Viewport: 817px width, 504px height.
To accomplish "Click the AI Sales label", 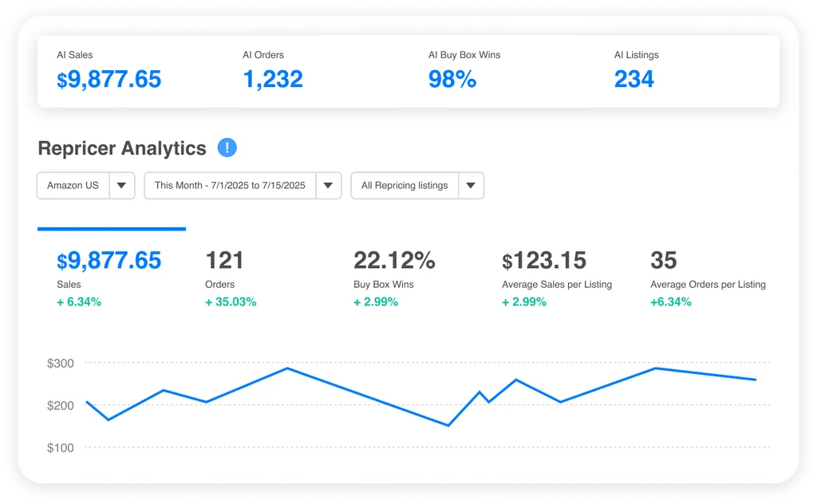I will coord(74,55).
